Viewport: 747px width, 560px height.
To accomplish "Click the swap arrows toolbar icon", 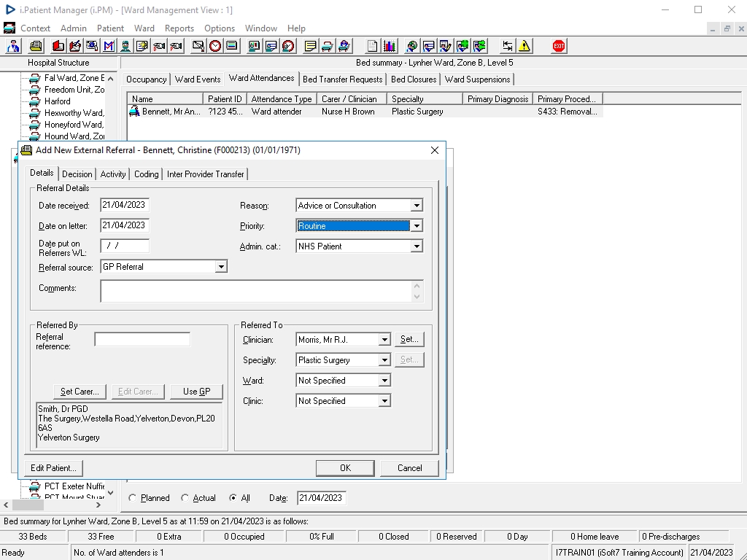I will (x=508, y=46).
